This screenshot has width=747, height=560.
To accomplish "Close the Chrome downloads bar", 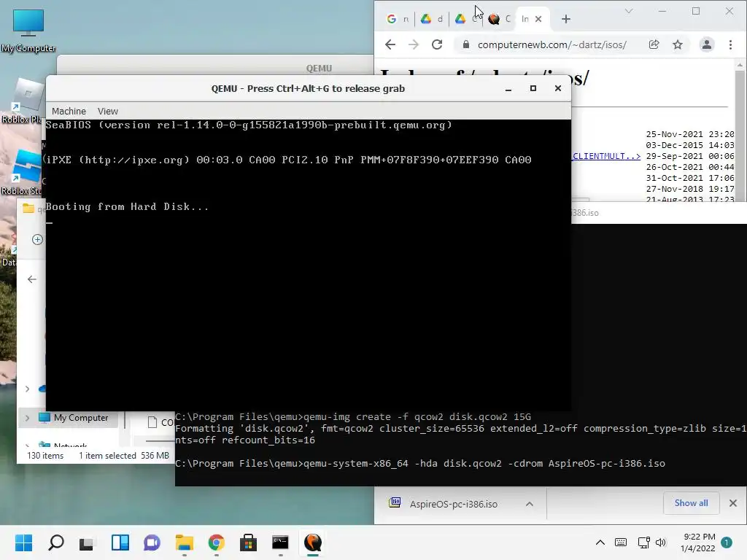I will [732, 503].
